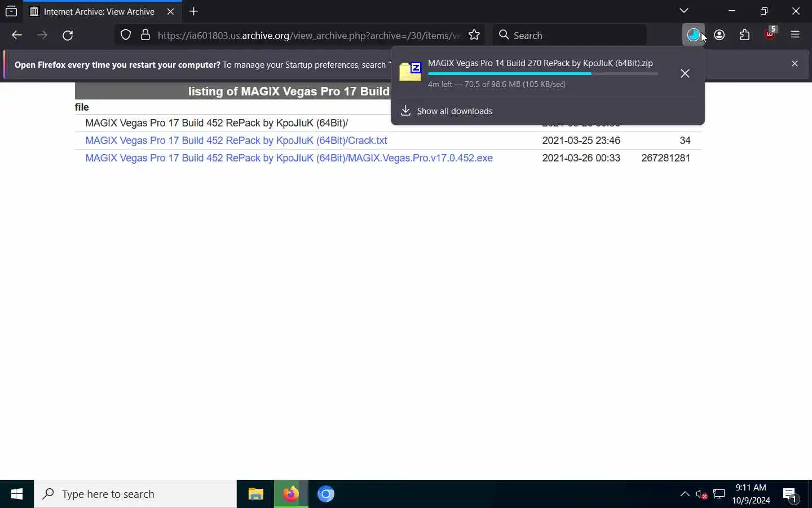Restore down the Firefox window
Image resolution: width=812 pixels, height=508 pixels.
pyautogui.click(x=764, y=11)
